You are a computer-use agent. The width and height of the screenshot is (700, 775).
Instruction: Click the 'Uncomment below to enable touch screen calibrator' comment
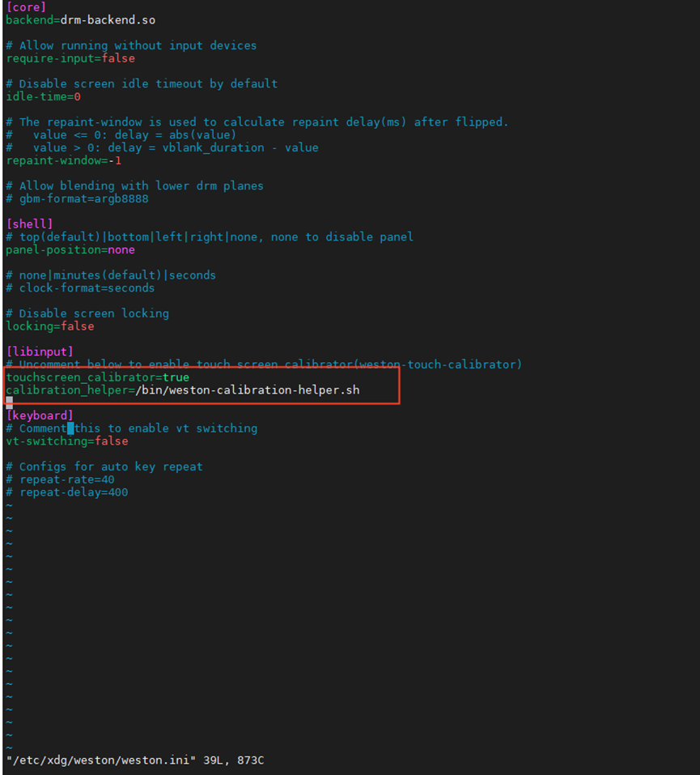pos(264,364)
